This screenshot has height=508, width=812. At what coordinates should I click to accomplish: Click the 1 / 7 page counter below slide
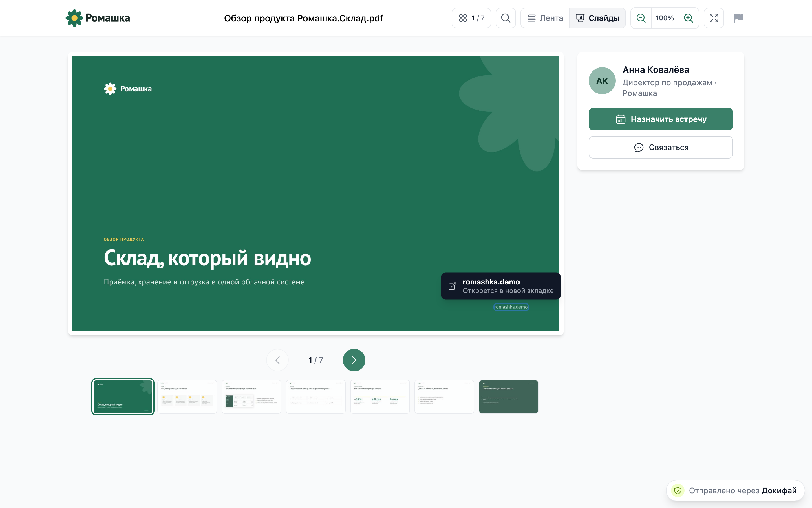315,360
